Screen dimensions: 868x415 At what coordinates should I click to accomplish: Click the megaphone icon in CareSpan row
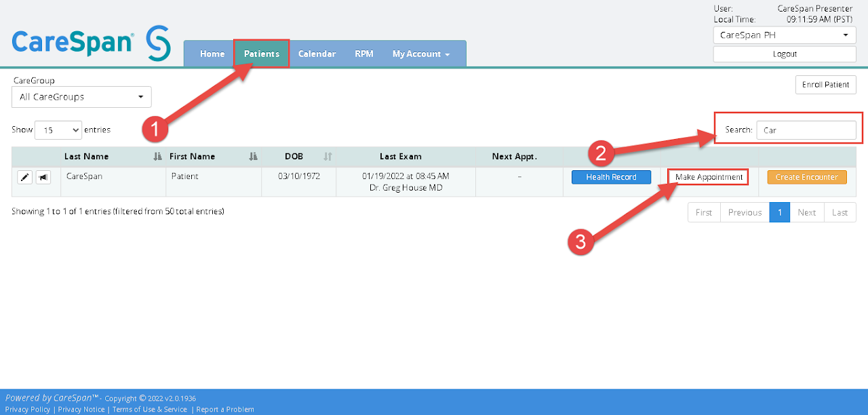pyautogui.click(x=43, y=177)
